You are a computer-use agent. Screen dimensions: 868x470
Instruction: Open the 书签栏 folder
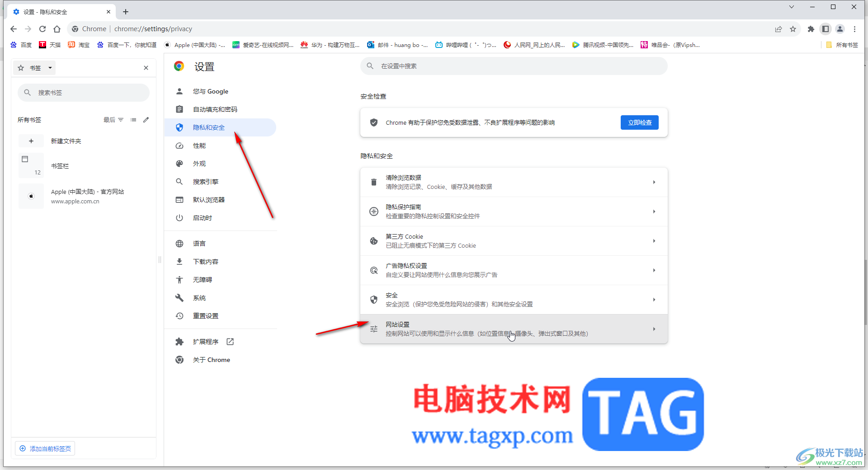tap(84, 166)
